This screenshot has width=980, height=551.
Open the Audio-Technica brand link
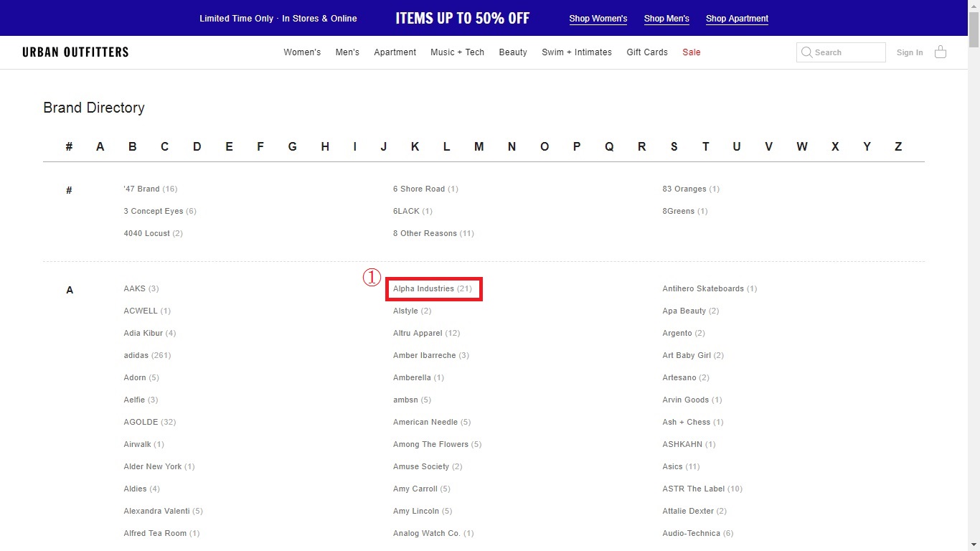point(691,534)
